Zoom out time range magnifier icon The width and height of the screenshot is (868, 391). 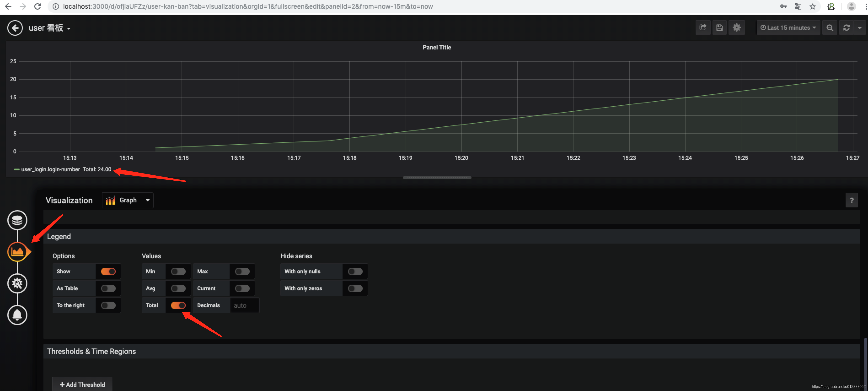point(830,28)
